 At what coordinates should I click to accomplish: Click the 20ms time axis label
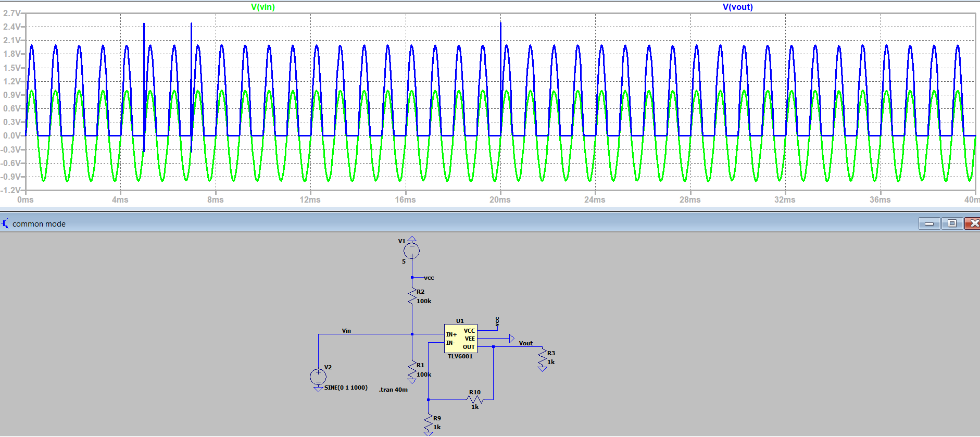coord(500,199)
